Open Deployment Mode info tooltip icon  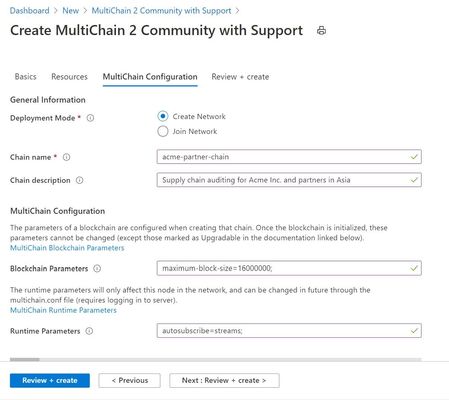pyautogui.click(x=90, y=118)
